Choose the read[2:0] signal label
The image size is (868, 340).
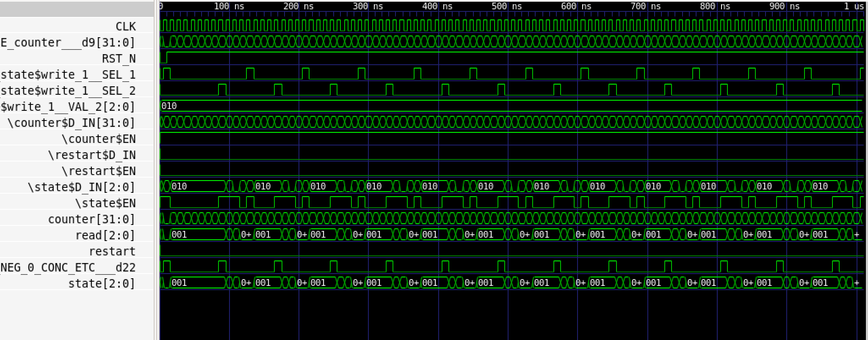pyautogui.click(x=105, y=236)
